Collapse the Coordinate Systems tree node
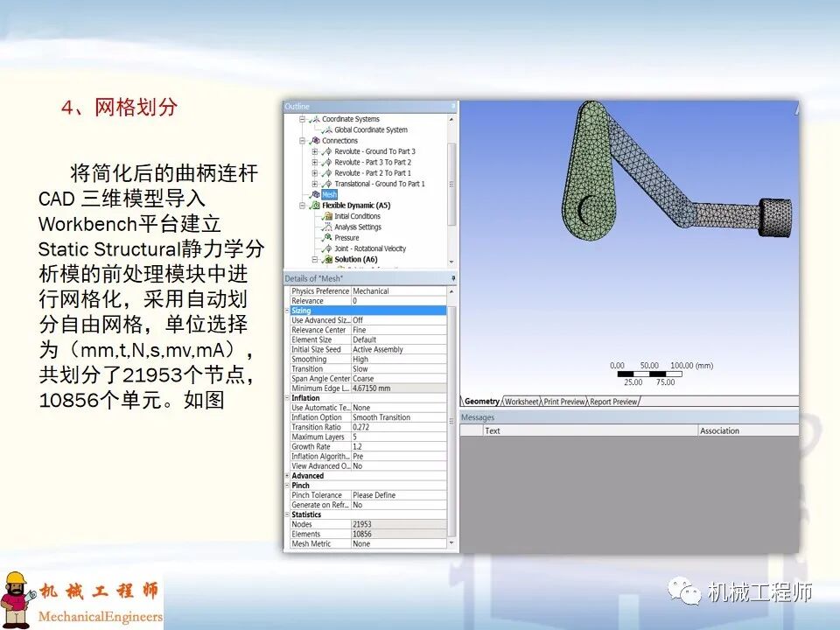Viewport: 840px width, 630px height. (x=302, y=119)
